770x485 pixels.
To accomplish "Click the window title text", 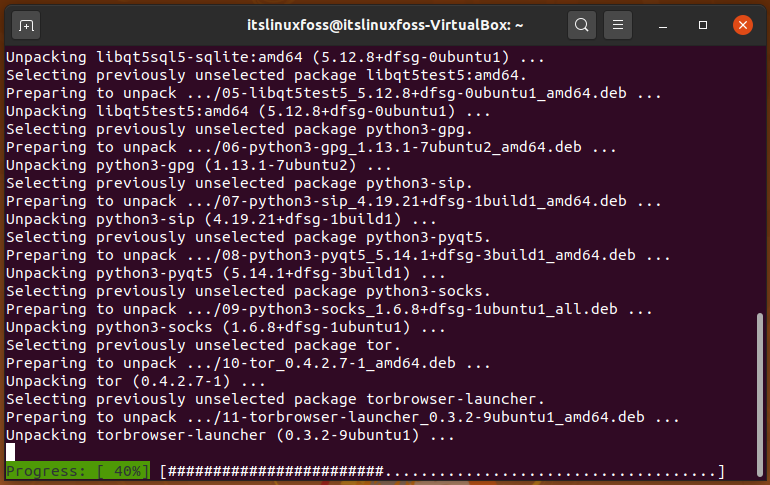I will (385, 25).
